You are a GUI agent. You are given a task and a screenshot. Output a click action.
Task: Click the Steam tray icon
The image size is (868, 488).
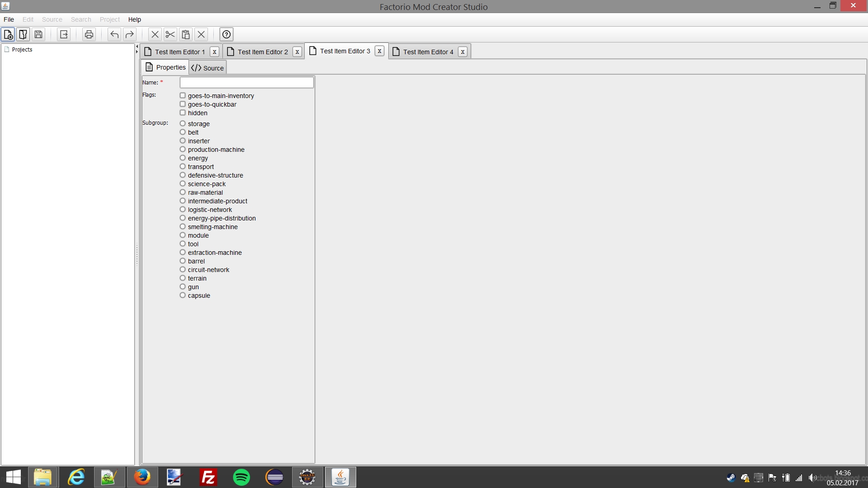point(731,478)
